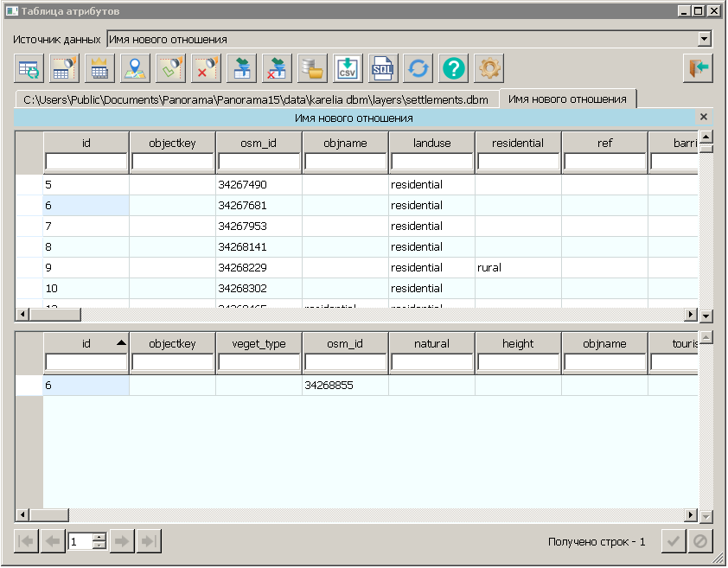Click the database folder icon
This screenshot has height=568, width=728.
coord(311,67)
